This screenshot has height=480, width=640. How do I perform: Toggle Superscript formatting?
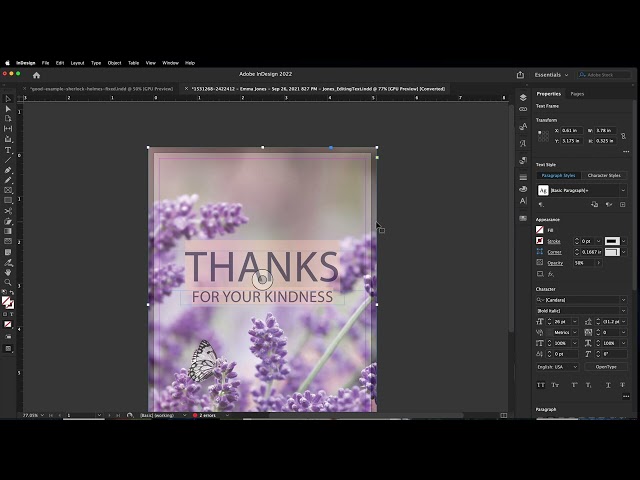pos(574,385)
